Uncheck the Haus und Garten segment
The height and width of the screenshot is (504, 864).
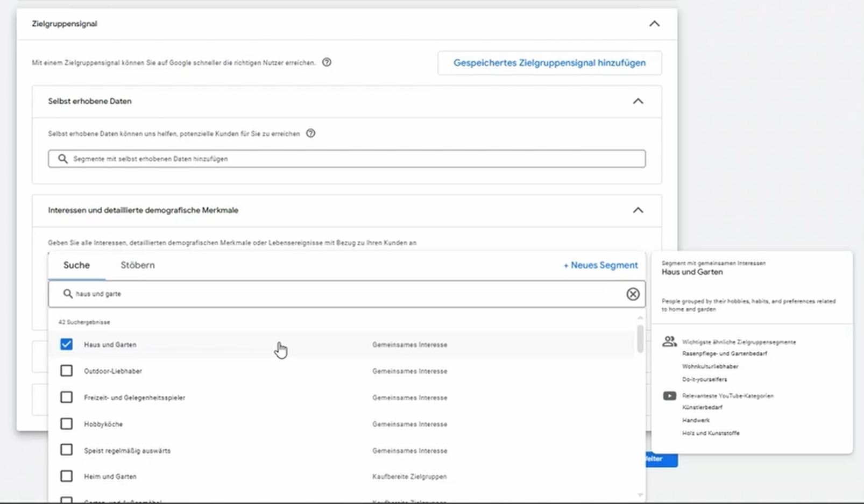click(x=66, y=344)
